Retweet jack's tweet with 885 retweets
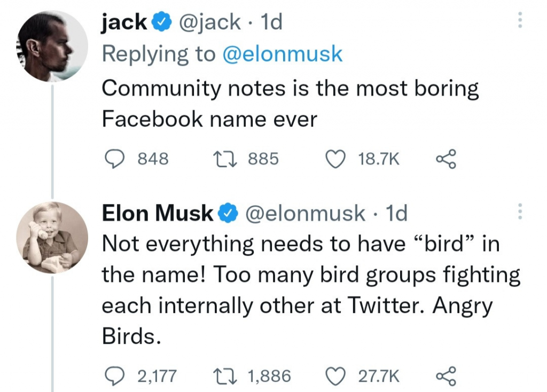547x392 pixels. tap(220, 159)
